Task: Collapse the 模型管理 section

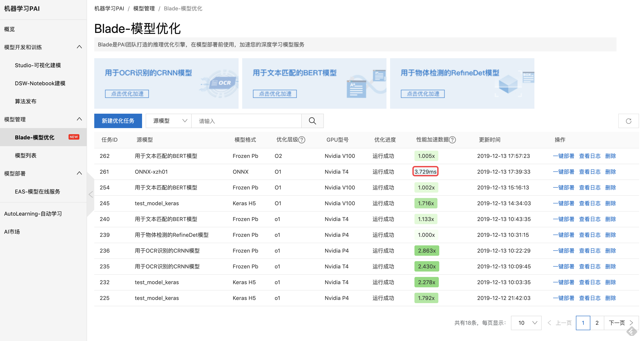Action: coord(79,119)
